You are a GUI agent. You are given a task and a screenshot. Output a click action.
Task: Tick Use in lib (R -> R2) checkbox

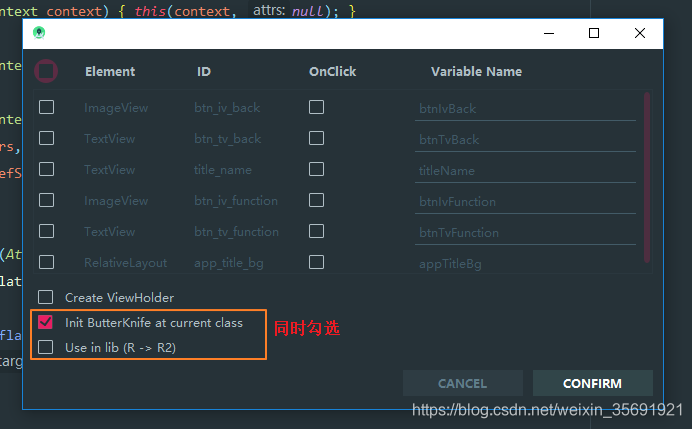click(45, 347)
